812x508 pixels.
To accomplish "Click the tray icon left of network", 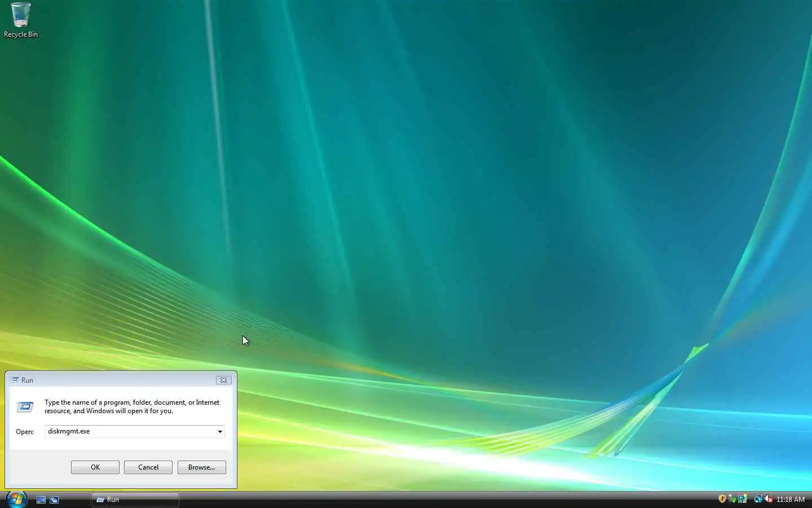I will (743, 499).
